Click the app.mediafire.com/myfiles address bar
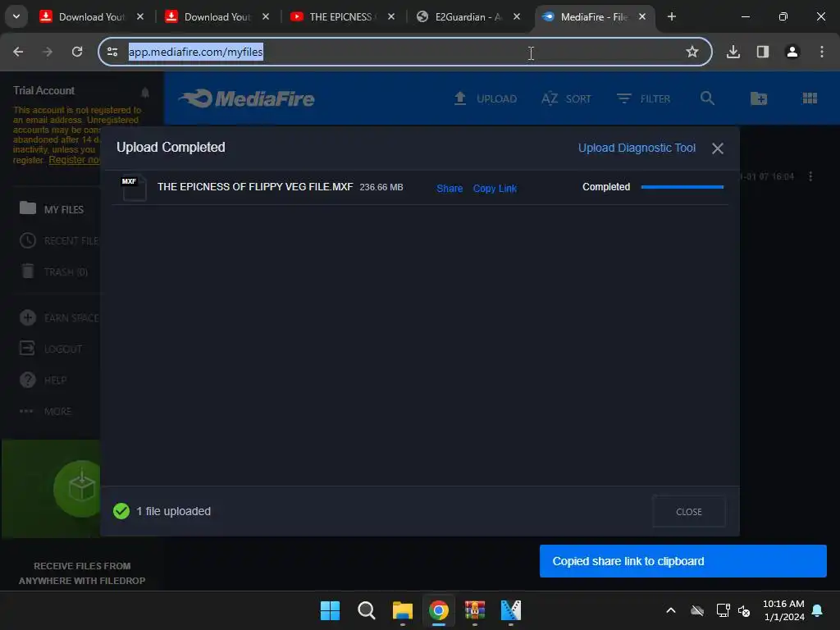The height and width of the screenshot is (630, 840). (x=405, y=52)
